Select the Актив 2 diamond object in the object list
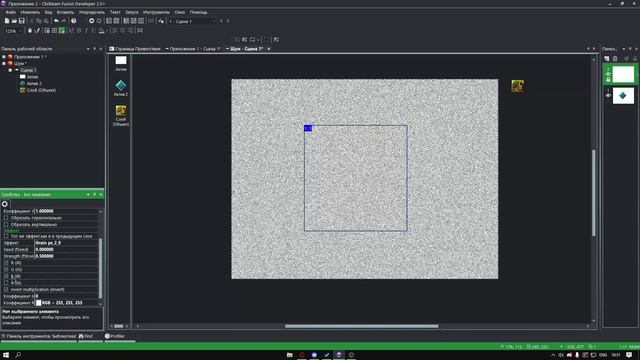Viewport: 640px width, 360px height. (121, 85)
